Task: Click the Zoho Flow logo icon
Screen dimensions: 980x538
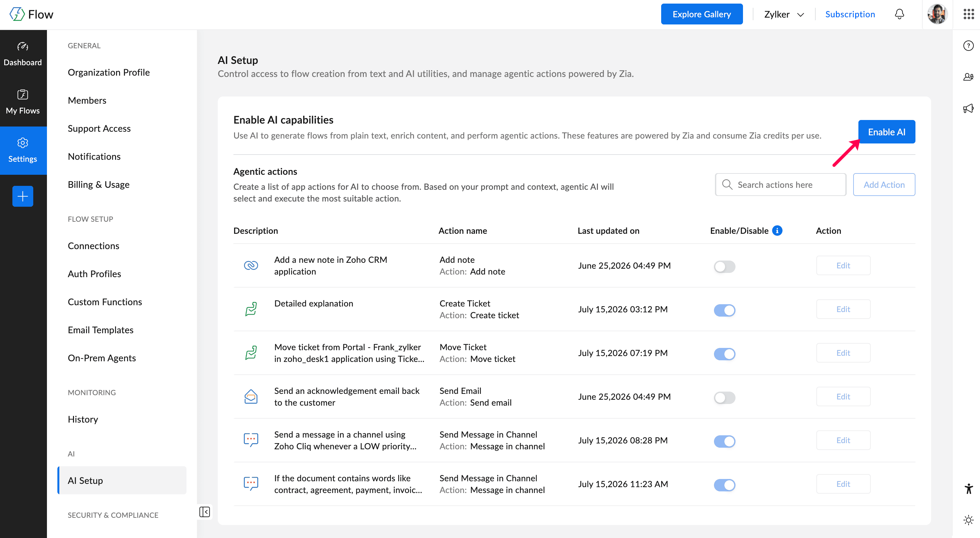Action: [x=17, y=14]
